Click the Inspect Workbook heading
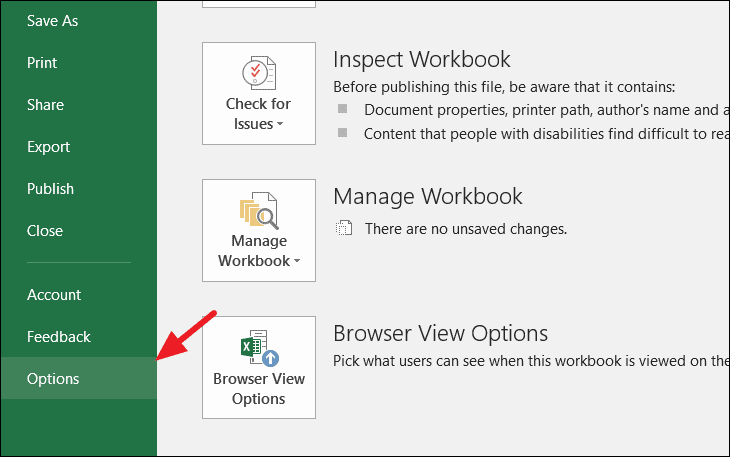Screen dimensions: 730x457 tap(421, 59)
